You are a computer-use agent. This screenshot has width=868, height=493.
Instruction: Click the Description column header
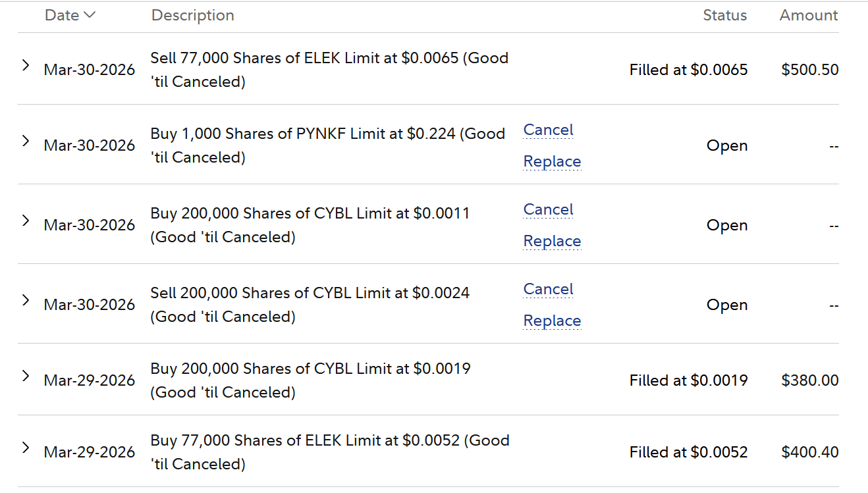192,15
